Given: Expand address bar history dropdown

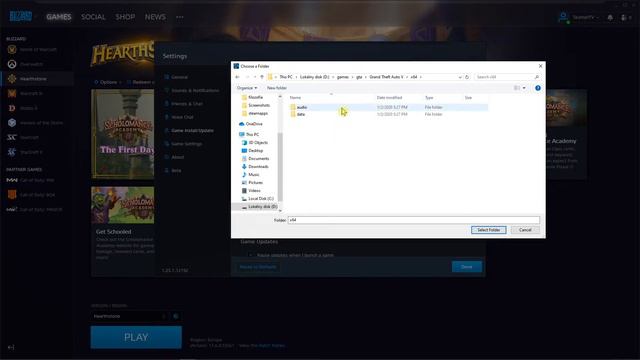Looking at the screenshot, I should click(x=460, y=77).
